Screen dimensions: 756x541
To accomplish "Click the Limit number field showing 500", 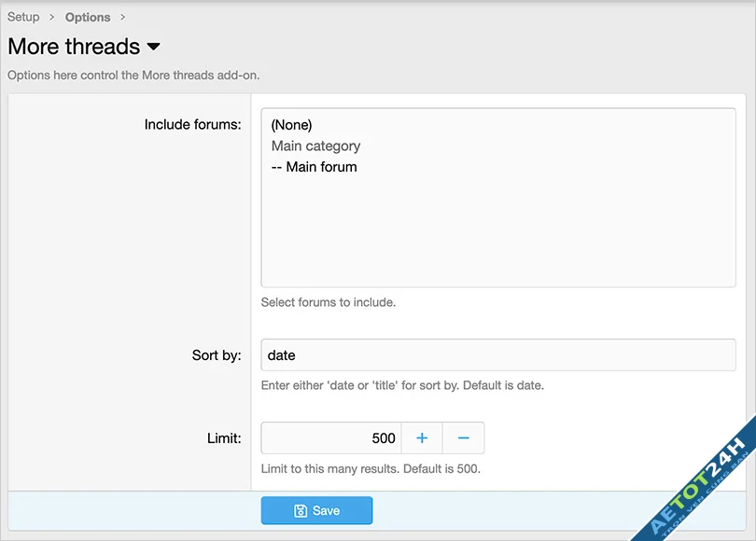I will [331, 438].
